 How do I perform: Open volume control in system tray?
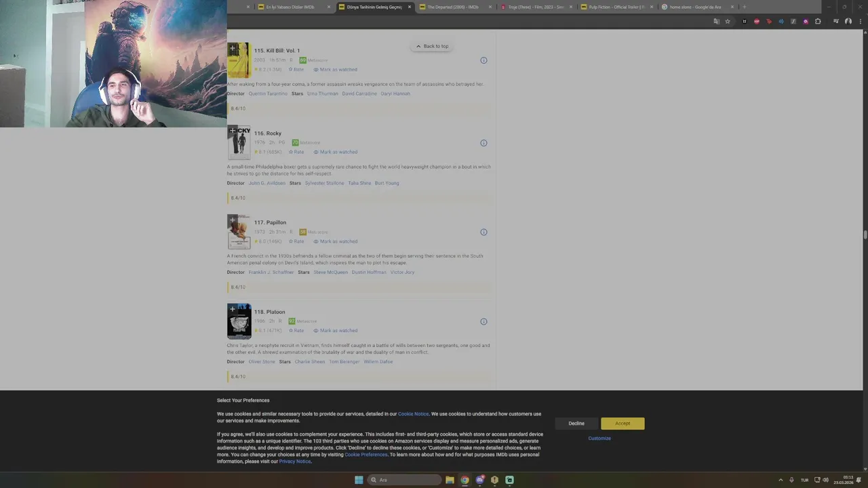[x=825, y=480]
